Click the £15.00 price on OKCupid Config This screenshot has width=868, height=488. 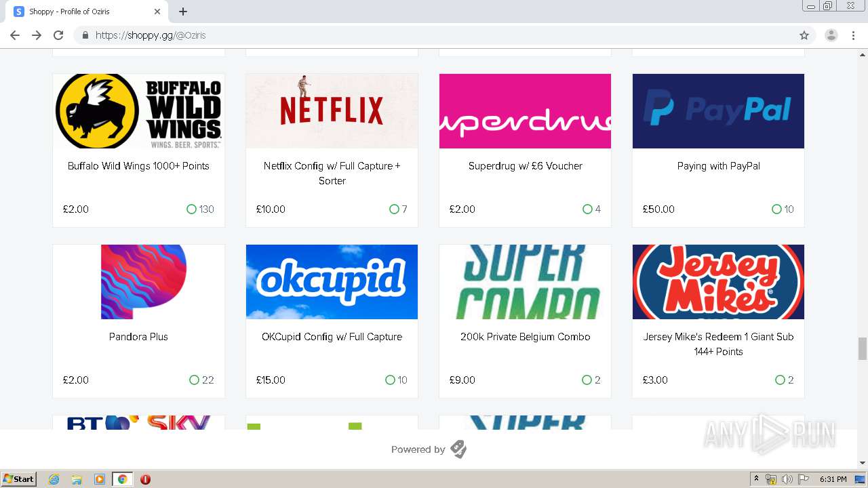(271, 380)
